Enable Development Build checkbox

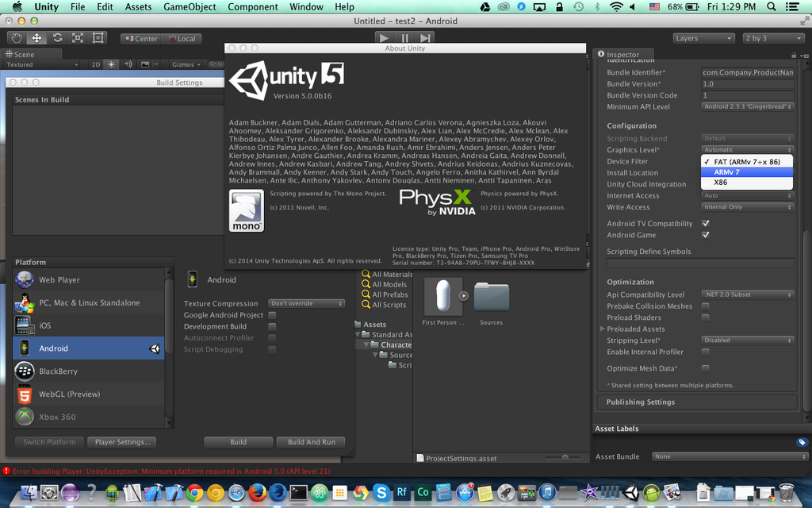click(x=272, y=326)
